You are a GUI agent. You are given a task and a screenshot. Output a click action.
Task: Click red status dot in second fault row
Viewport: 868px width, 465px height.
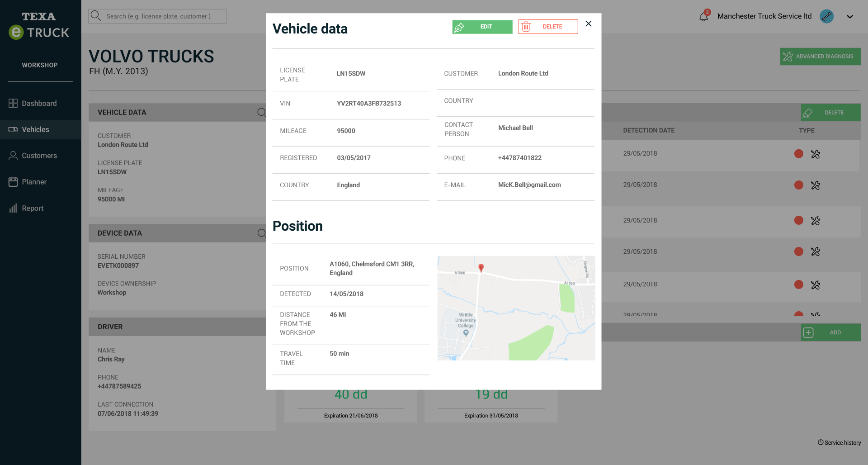pos(799,185)
